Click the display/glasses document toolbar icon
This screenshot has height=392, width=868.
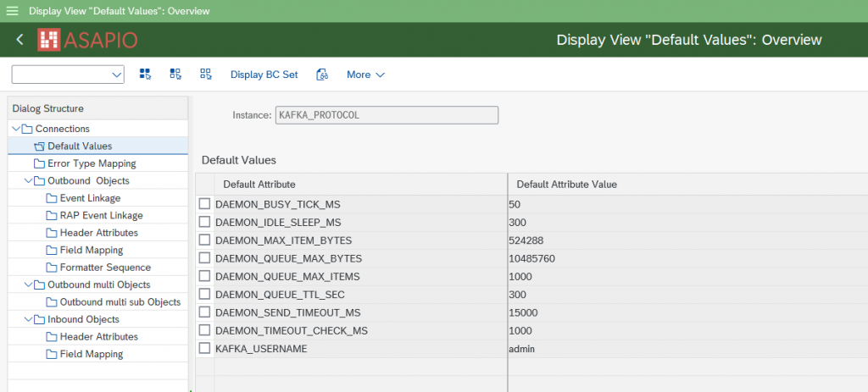pyautogui.click(x=322, y=75)
